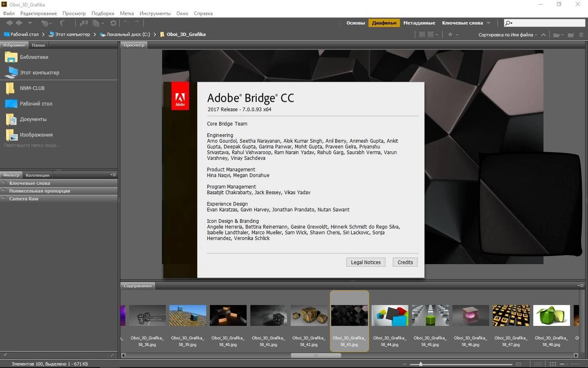
Task: Select the Диафильм workspace
Action: [x=384, y=23]
